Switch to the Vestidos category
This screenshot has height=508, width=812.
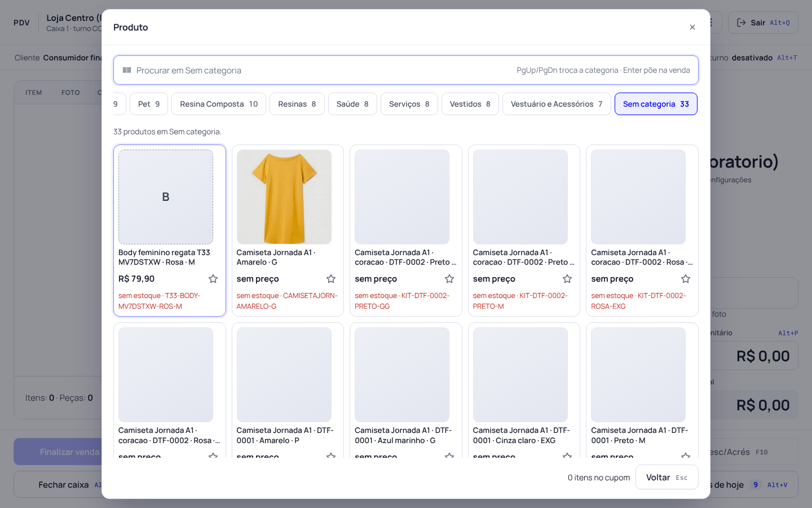click(x=470, y=104)
